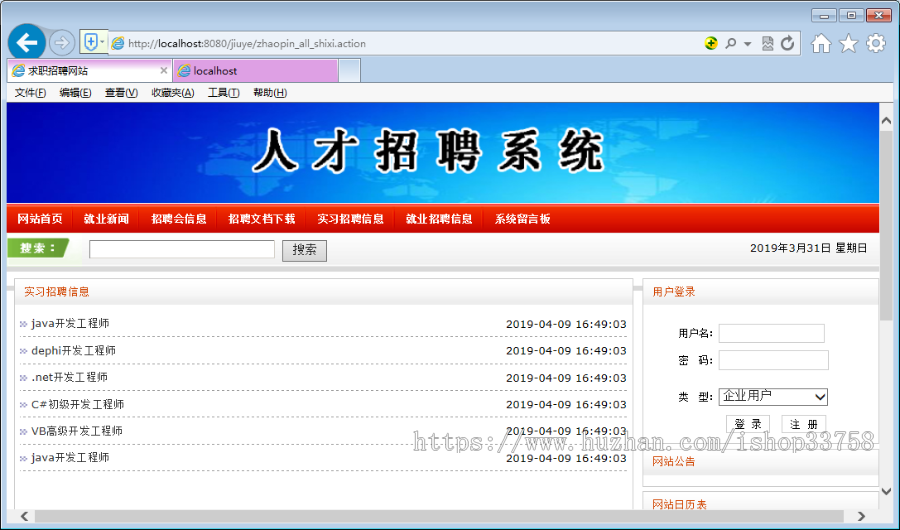Screen dimensions: 900x530
Task: Open 系统留言板 navigation link
Action: point(523,219)
